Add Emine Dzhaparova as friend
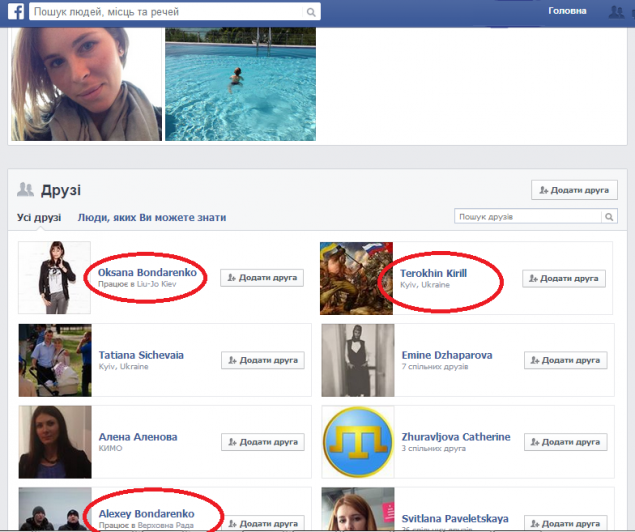Image resolution: width=635 pixels, height=532 pixels. click(564, 360)
